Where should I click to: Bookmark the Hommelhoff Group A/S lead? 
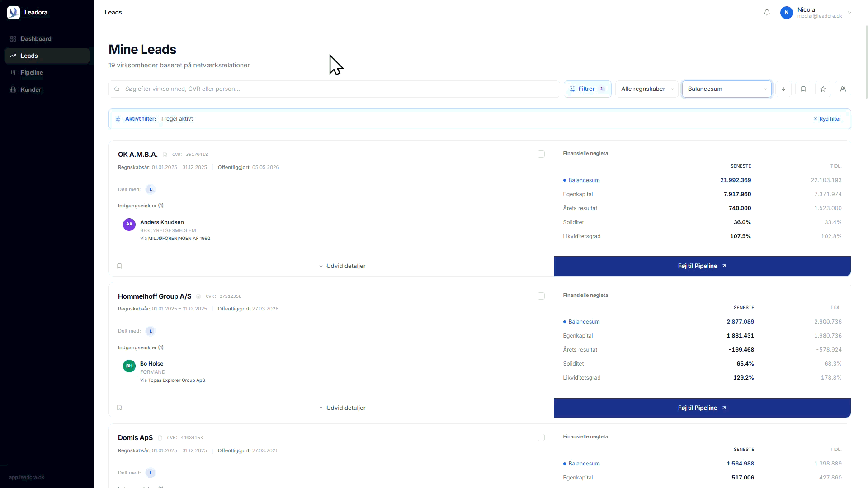[119, 408]
